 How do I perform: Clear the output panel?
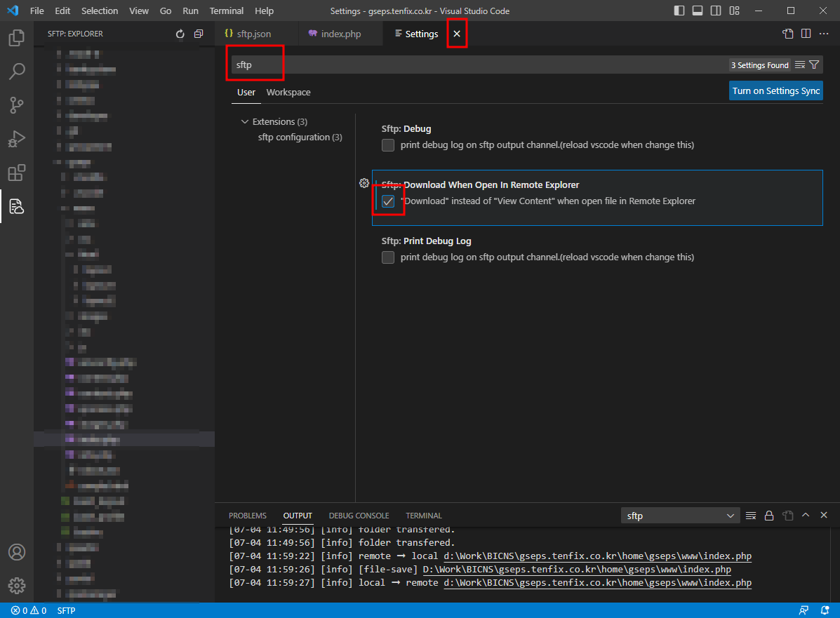[751, 516]
